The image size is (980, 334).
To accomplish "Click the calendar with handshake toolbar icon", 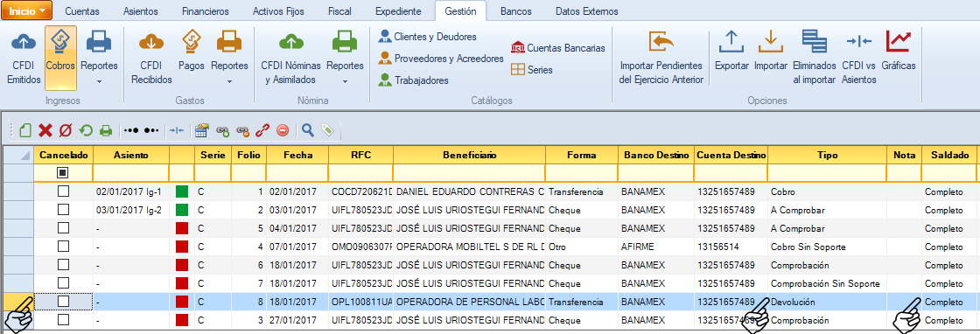I will [201, 130].
